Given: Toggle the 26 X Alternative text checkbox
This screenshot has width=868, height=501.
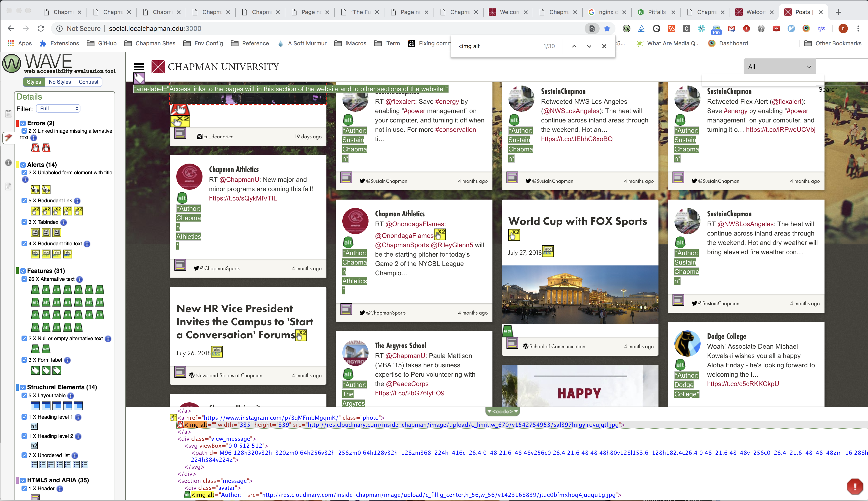Looking at the screenshot, I should [x=24, y=279].
